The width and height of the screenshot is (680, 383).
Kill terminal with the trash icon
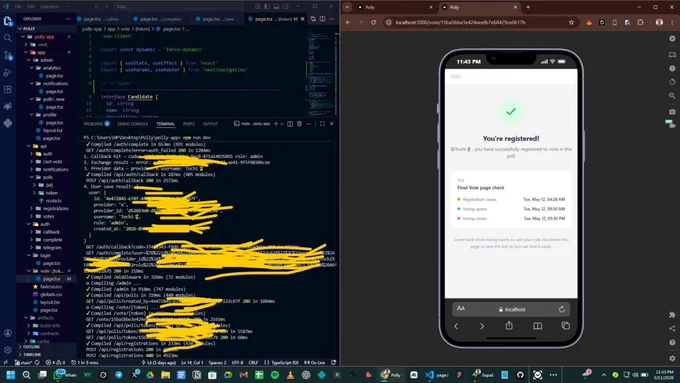point(299,124)
